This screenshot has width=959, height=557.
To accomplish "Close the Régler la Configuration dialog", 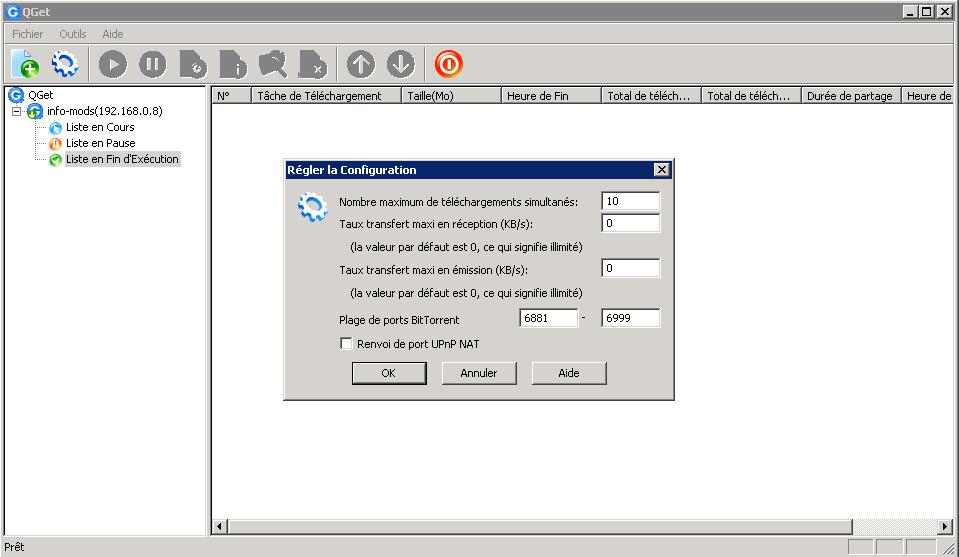I will point(662,169).
